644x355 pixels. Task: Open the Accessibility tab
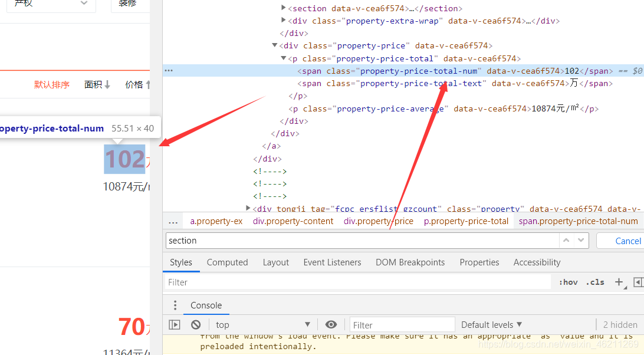[537, 262]
